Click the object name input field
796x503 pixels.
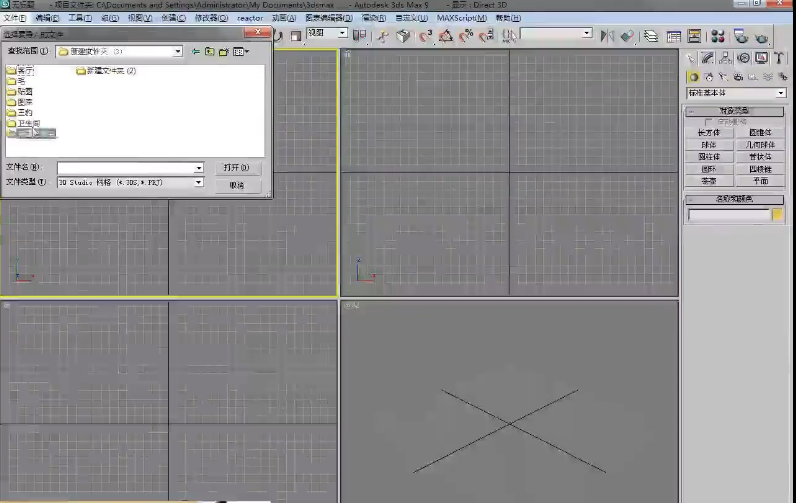click(729, 215)
